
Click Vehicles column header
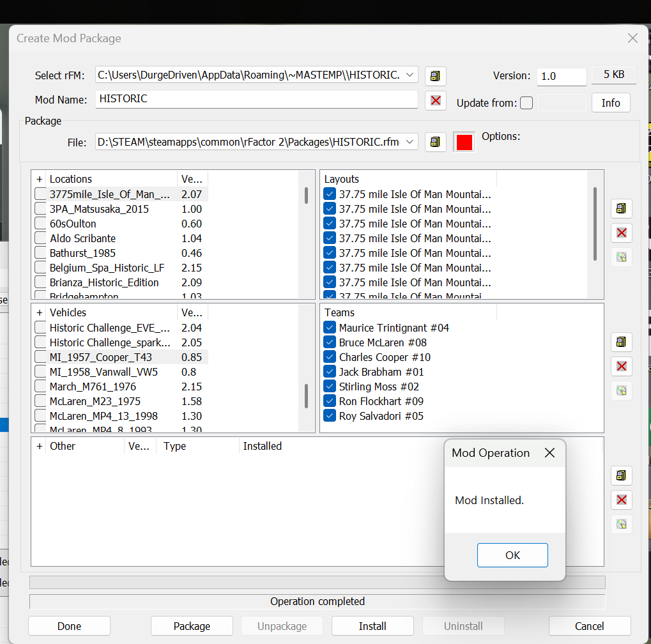click(x=111, y=312)
